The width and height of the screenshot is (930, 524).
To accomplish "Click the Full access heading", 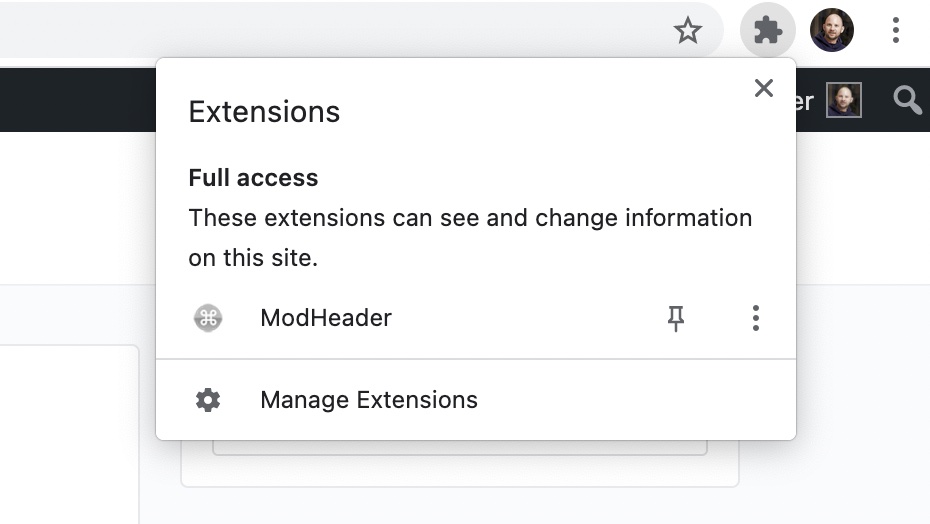I will [x=253, y=178].
